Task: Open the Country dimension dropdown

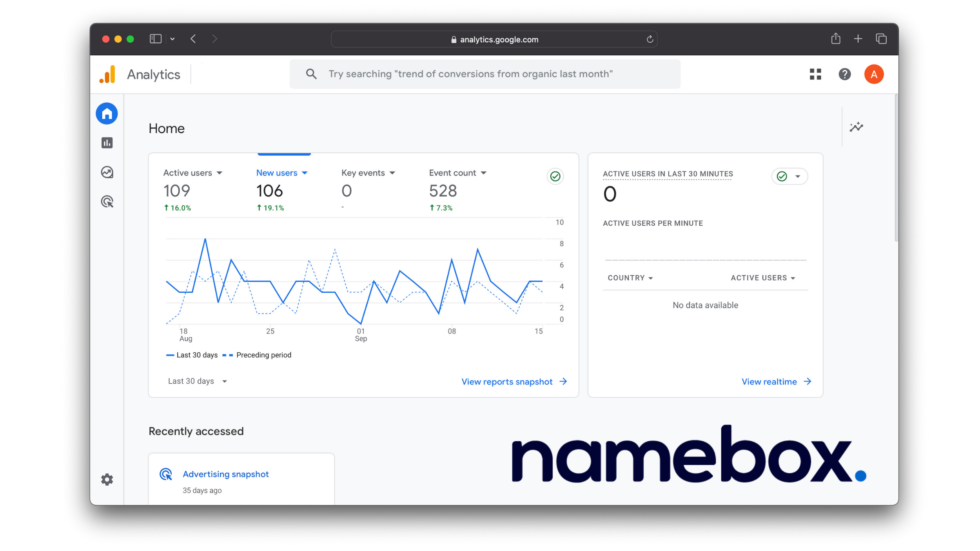Action: pos(630,278)
